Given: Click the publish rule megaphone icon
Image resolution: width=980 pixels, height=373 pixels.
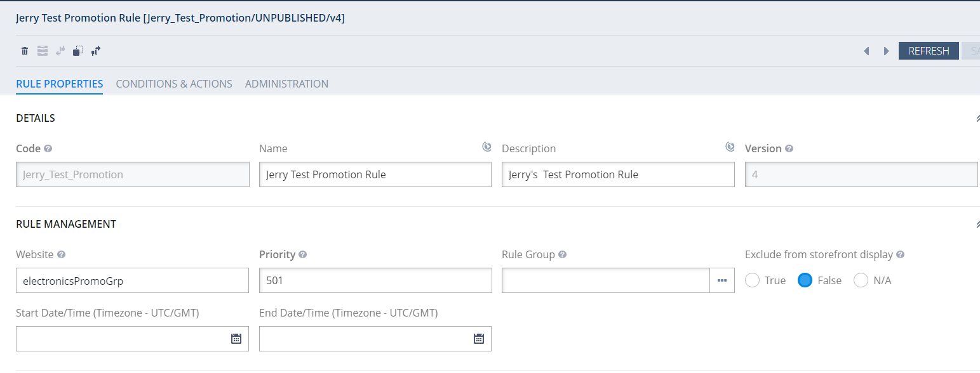Looking at the screenshot, I should (x=96, y=51).
